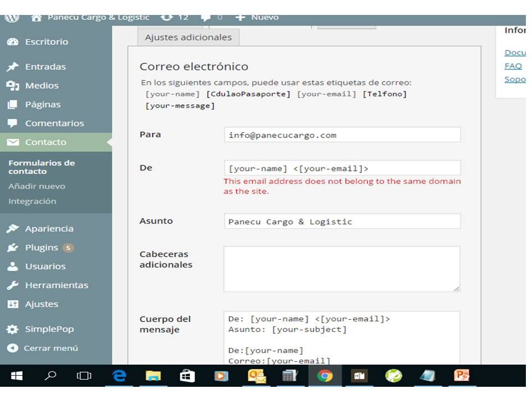Select the [your-message] mail tag

point(180,106)
